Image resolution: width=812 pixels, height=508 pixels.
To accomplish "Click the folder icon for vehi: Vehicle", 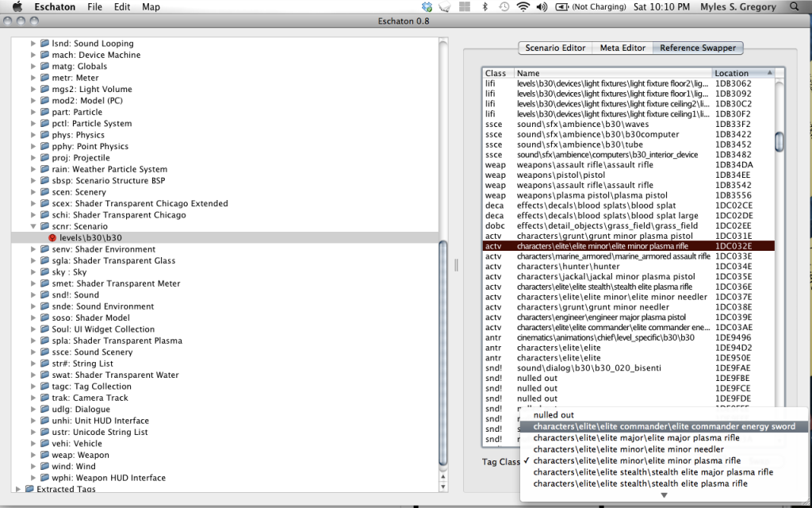I will point(45,444).
